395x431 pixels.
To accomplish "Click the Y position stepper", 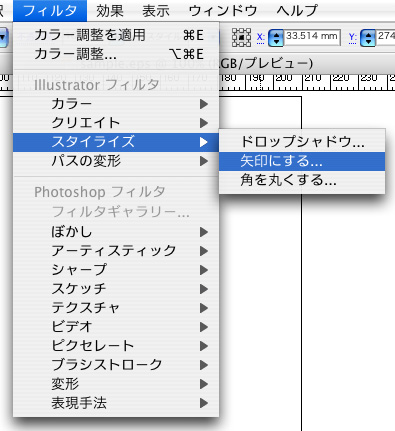I will click(x=368, y=37).
